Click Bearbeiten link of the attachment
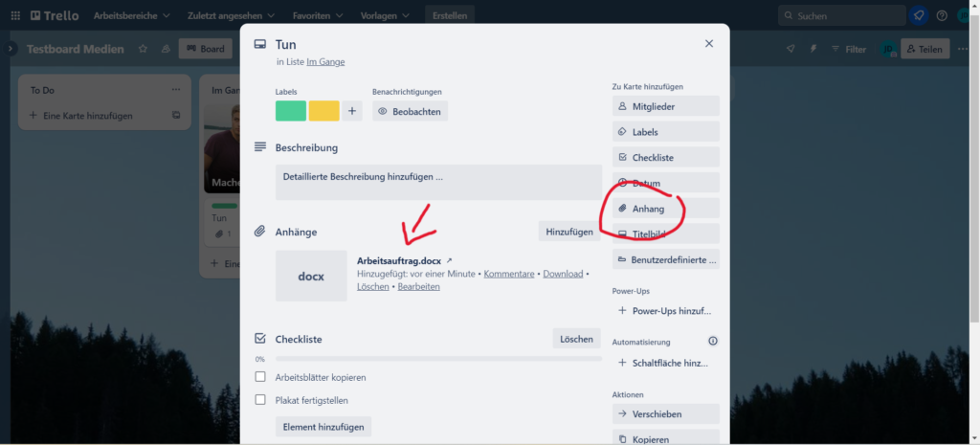 point(419,287)
